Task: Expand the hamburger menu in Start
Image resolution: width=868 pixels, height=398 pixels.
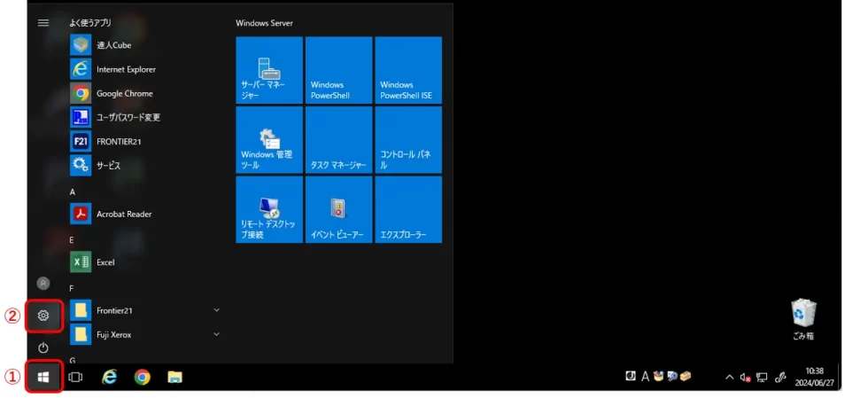Action: (x=43, y=23)
